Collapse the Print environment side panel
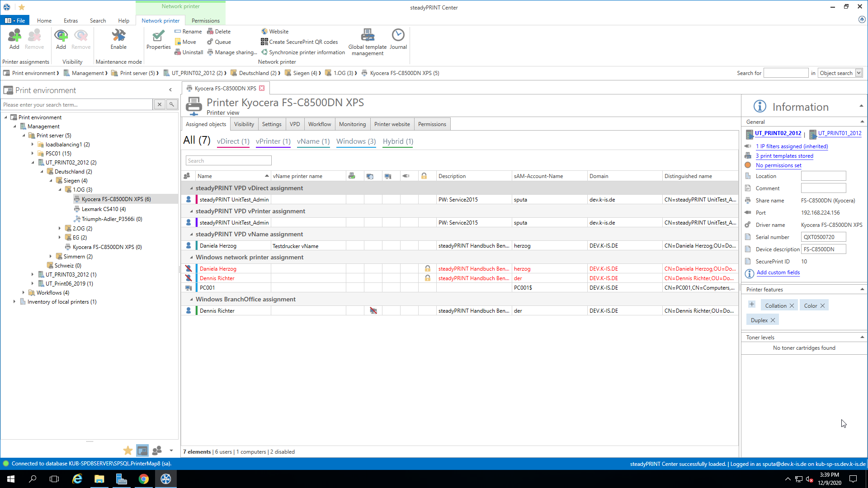Image resolution: width=868 pixels, height=488 pixels. pyautogui.click(x=170, y=90)
